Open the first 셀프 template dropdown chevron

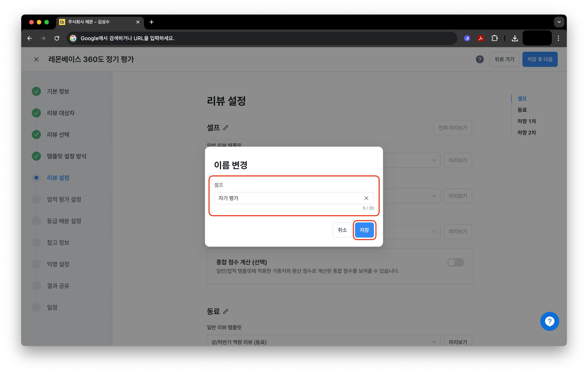(x=434, y=160)
